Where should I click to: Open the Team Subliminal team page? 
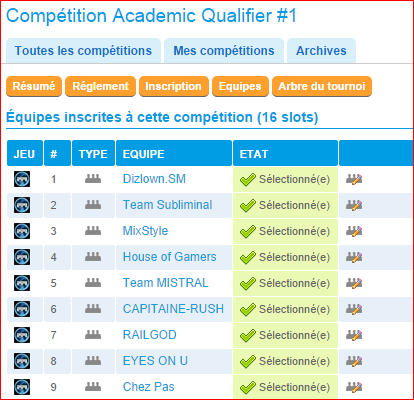click(167, 205)
